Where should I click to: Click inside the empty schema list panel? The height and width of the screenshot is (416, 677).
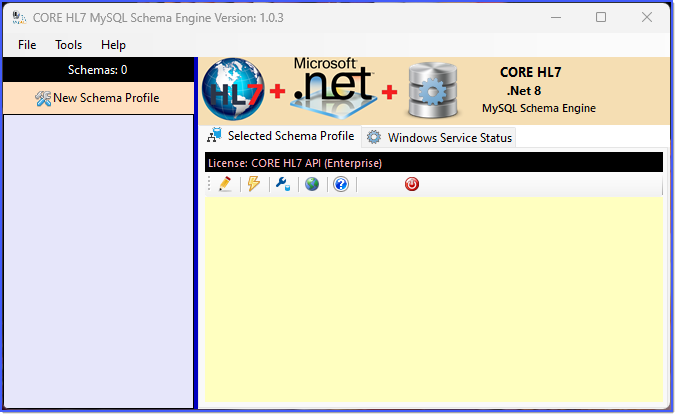click(98, 261)
